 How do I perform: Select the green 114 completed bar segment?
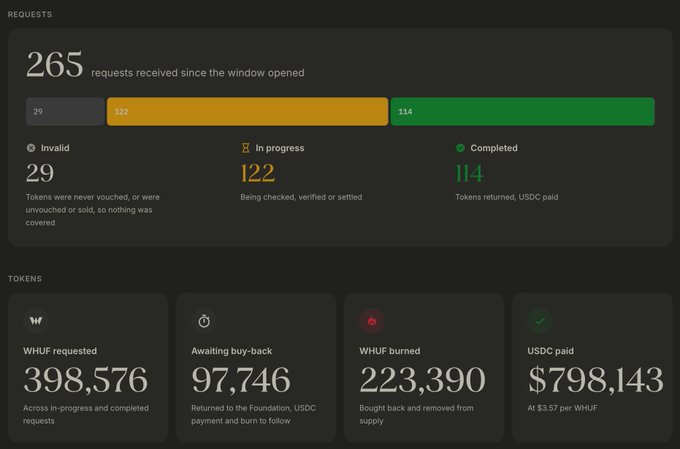click(523, 111)
